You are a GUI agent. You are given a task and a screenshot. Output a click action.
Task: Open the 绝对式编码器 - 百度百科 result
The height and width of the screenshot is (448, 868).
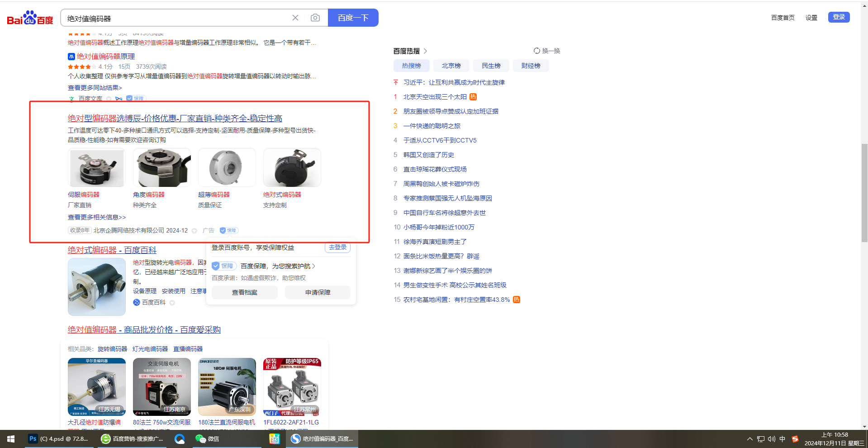112,250
